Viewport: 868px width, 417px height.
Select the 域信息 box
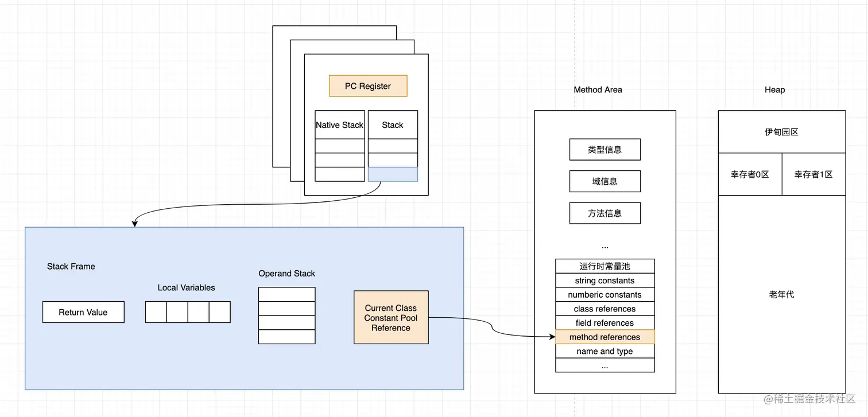(605, 181)
